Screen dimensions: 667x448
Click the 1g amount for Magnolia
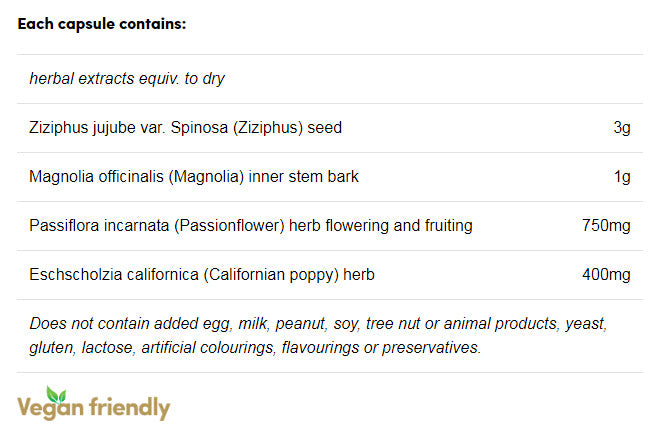[622, 177]
